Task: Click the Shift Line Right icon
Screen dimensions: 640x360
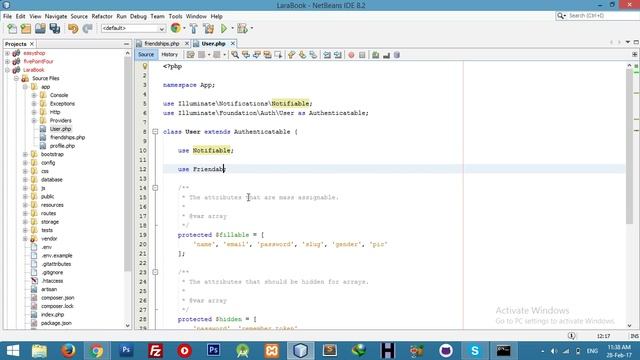Action: click(x=338, y=55)
